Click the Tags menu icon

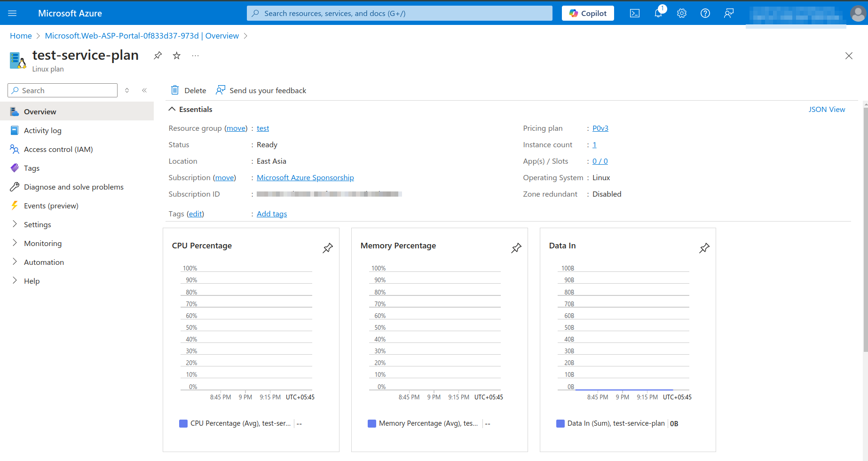point(15,168)
